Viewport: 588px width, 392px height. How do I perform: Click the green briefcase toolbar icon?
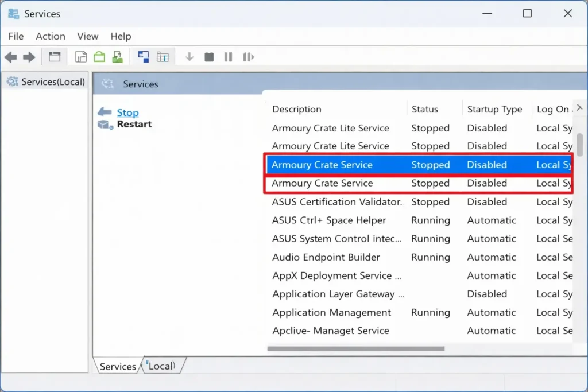pyautogui.click(x=99, y=57)
